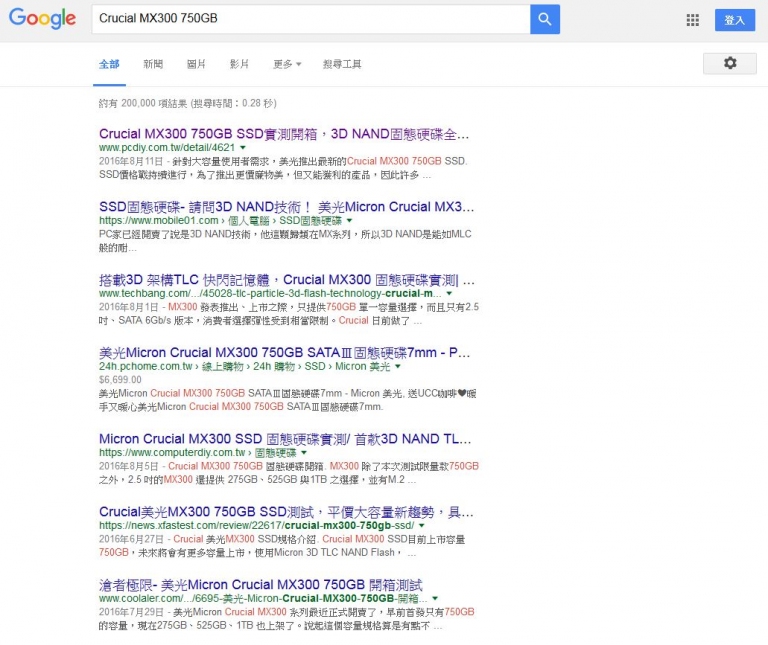This screenshot has width=768, height=645.
Task: Open the coolaler 滄者極限 開箱測試 result
Action: (261, 585)
